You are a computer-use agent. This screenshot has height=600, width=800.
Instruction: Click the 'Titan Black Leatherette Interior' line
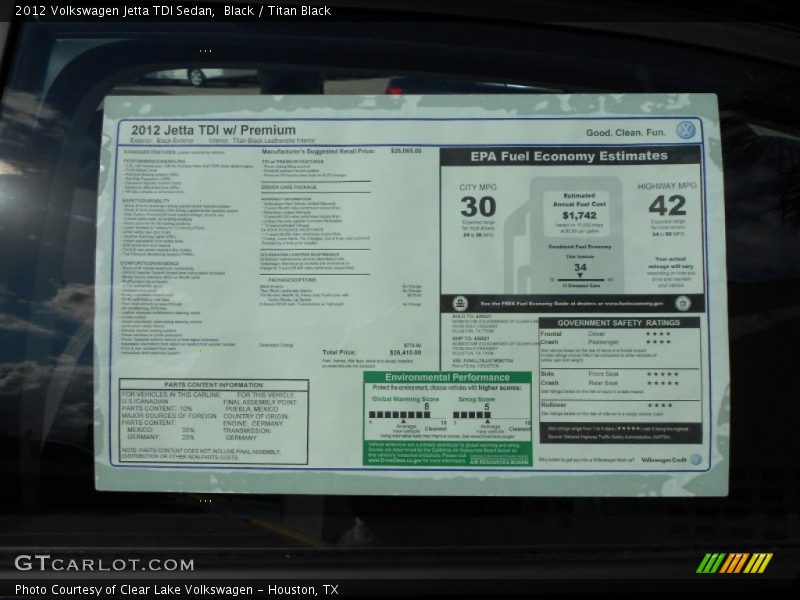[x=274, y=140]
